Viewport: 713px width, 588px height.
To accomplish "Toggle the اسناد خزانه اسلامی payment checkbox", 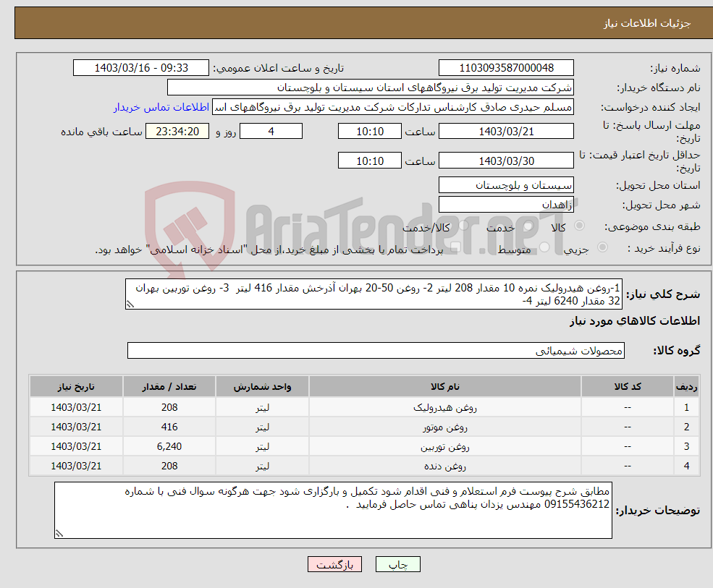I will [x=455, y=247].
